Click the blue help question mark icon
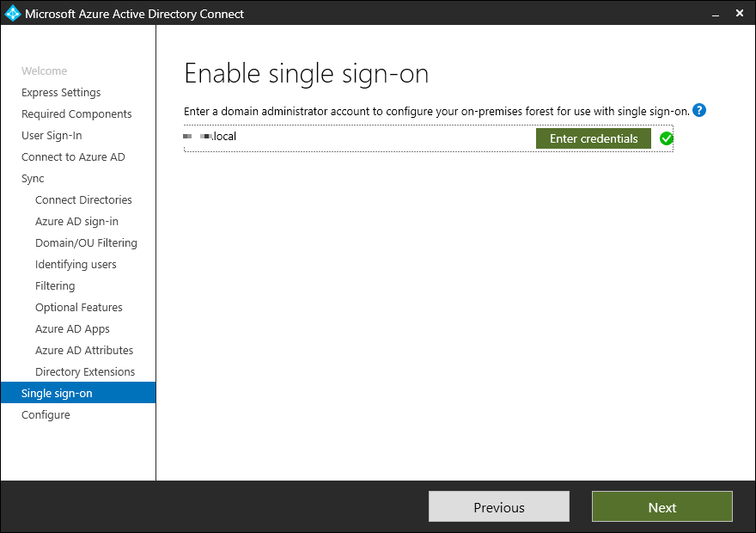Screen dimensions: 756x533 [x=699, y=111]
